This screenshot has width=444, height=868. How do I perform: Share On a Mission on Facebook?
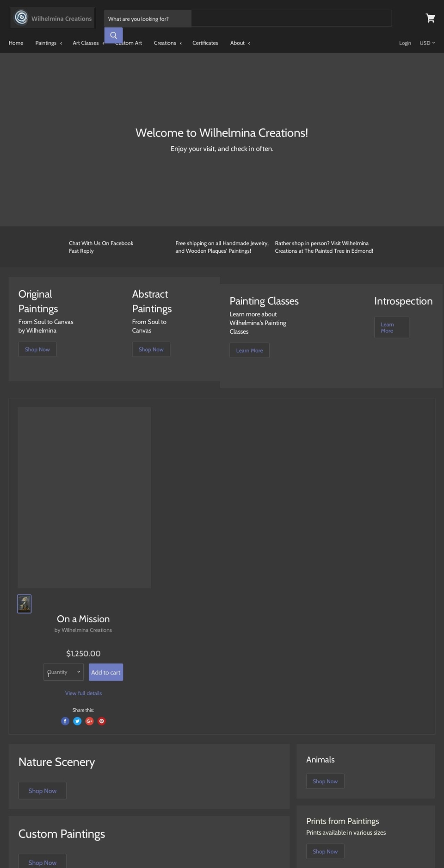click(65, 721)
